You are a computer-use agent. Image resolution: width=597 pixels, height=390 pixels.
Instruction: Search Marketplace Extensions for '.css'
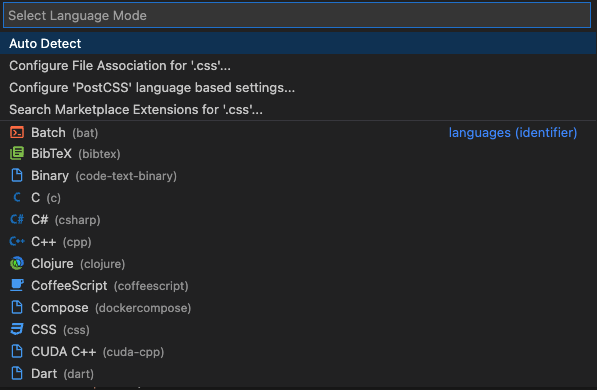pyautogui.click(x=298, y=110)
